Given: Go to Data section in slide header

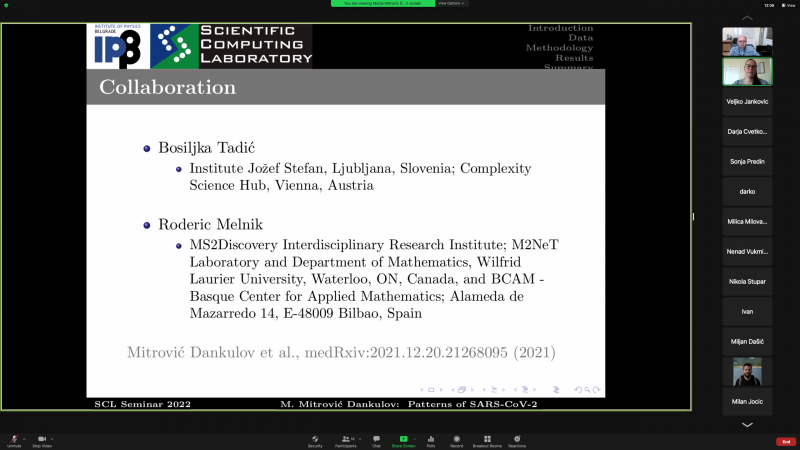Looking at the screenshot, I should click(x=581, y=38).
